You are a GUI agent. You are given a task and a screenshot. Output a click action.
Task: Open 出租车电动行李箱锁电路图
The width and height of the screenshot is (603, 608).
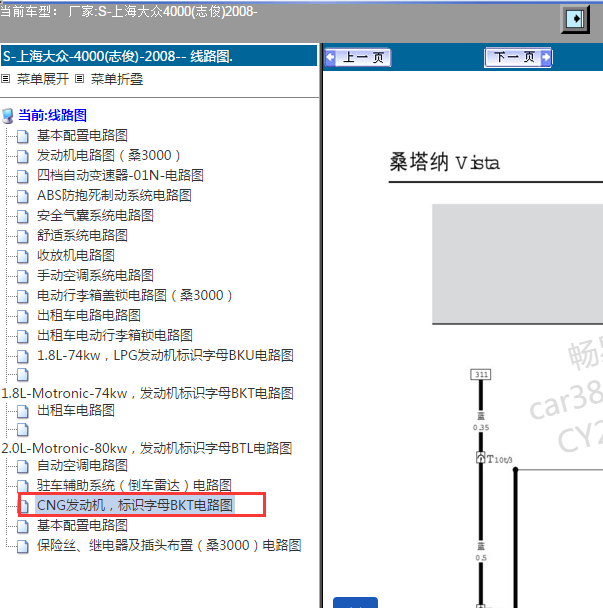(x=115, y=336)
